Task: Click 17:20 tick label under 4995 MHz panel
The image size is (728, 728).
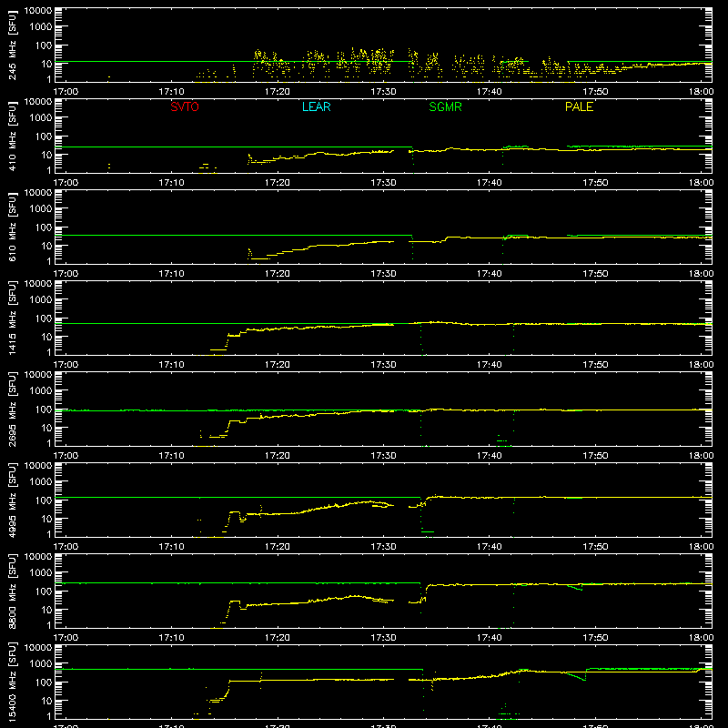Action: 278,547
